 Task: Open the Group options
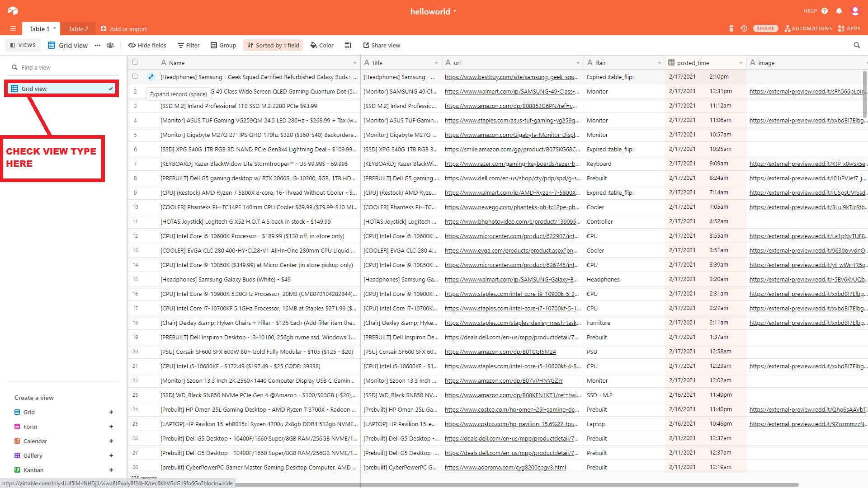click(223, 45)
